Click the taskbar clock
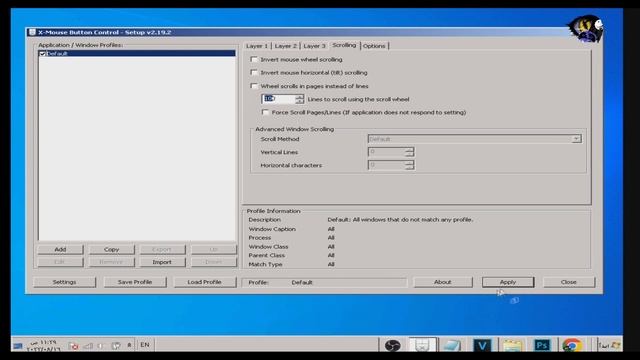The width and height of the screenshot is (640, 360). (43, 346)
